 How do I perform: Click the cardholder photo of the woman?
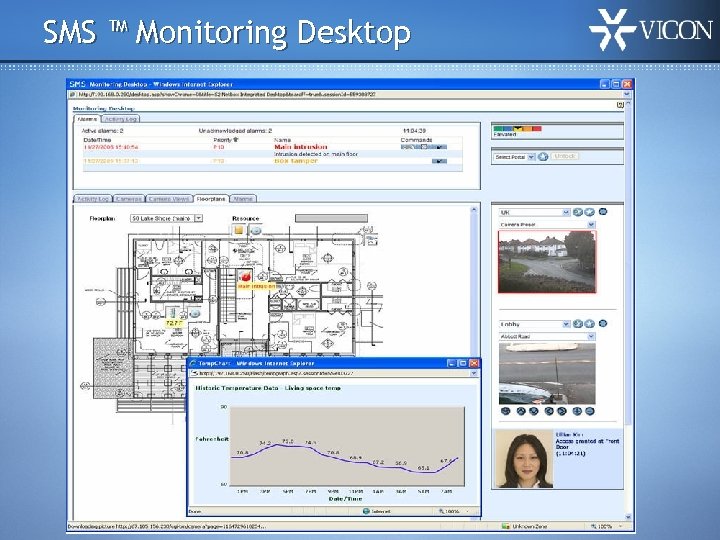click(524, 459)
